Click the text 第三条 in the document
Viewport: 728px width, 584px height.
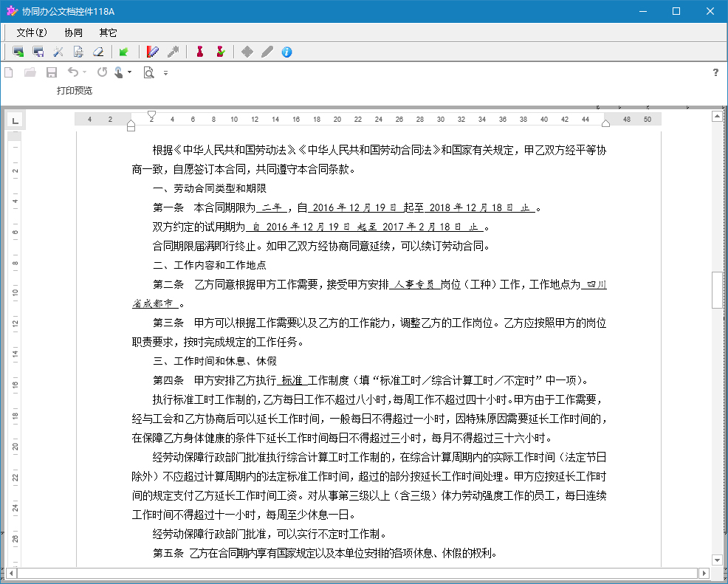[x=168, y=323]
